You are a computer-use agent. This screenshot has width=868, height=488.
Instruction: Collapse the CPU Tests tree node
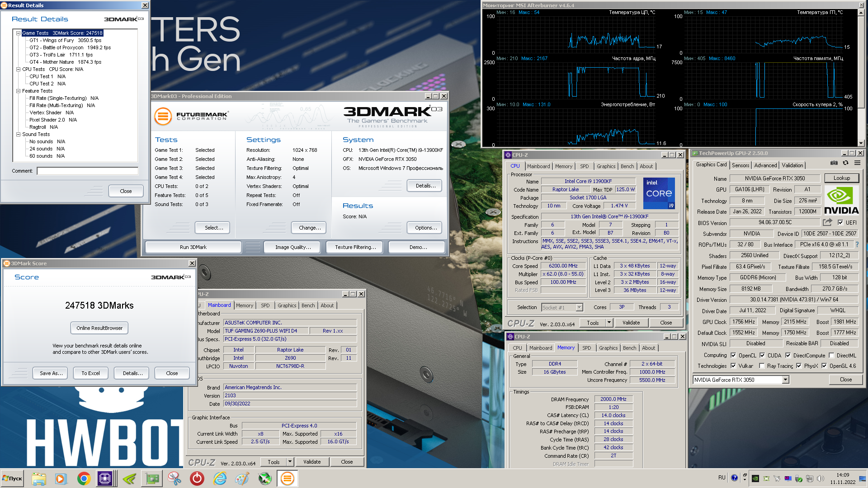pos(19,69)
